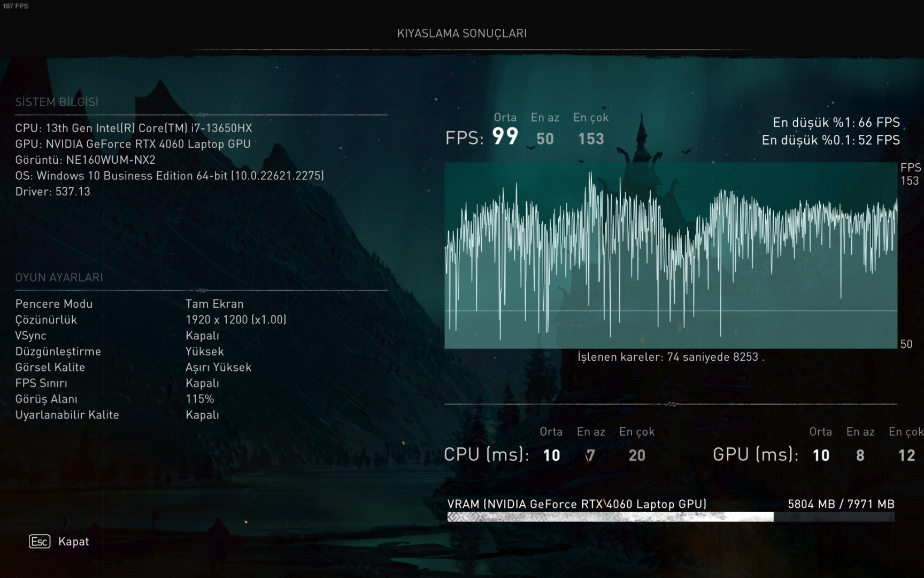Screen dimensions: 924x578
Task: Click the Kapat close button
Action: coord(73,542)
